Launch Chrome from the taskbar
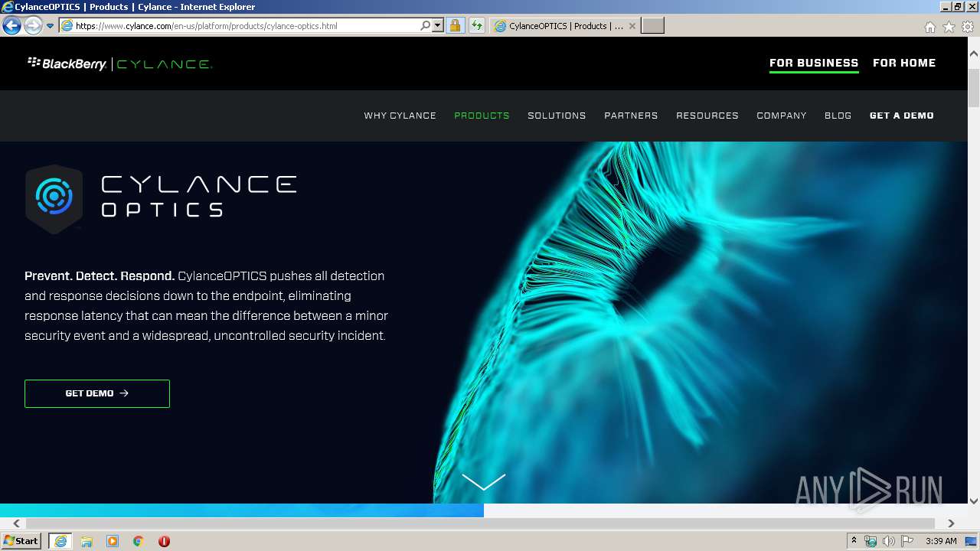Screen dimensions: 980x551 tap(139, 541)
